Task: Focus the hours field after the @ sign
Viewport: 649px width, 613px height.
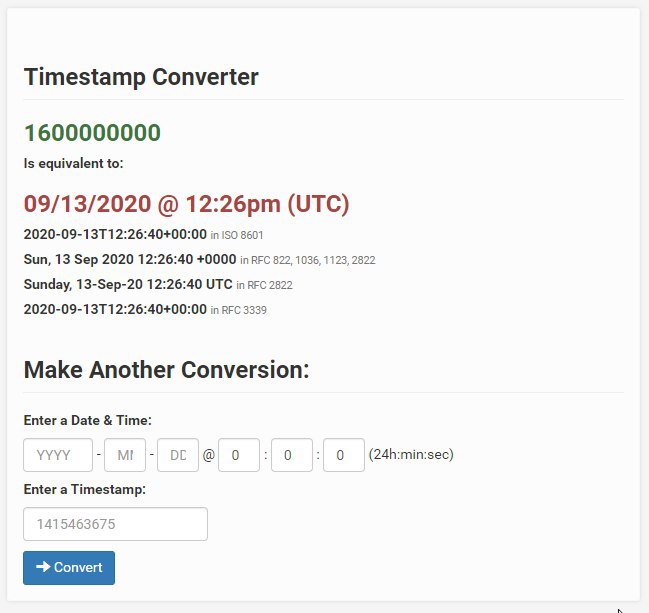Action: tap(239, 455)
